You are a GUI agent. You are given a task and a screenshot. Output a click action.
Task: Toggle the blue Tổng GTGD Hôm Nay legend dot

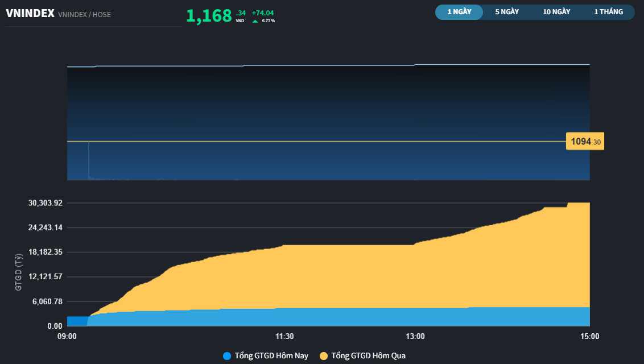tap(227, 356)
